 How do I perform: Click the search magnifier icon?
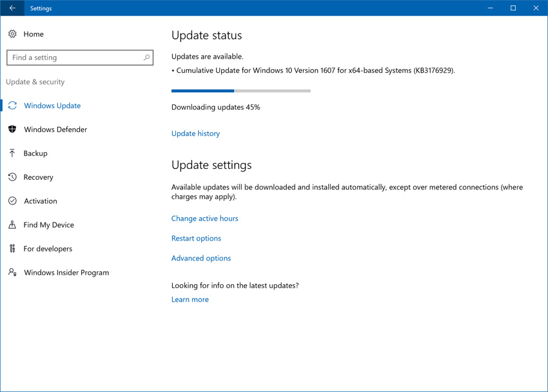(x=146, y=57)
